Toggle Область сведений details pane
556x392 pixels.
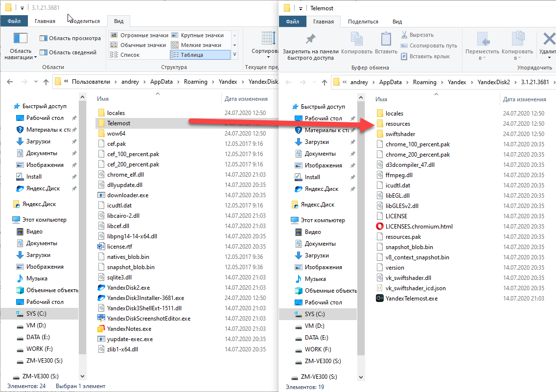pos(68,52)
